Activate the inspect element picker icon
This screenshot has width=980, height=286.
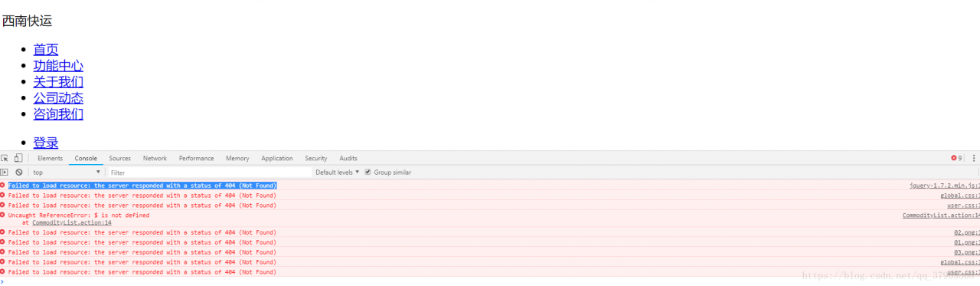pos(5,158)
